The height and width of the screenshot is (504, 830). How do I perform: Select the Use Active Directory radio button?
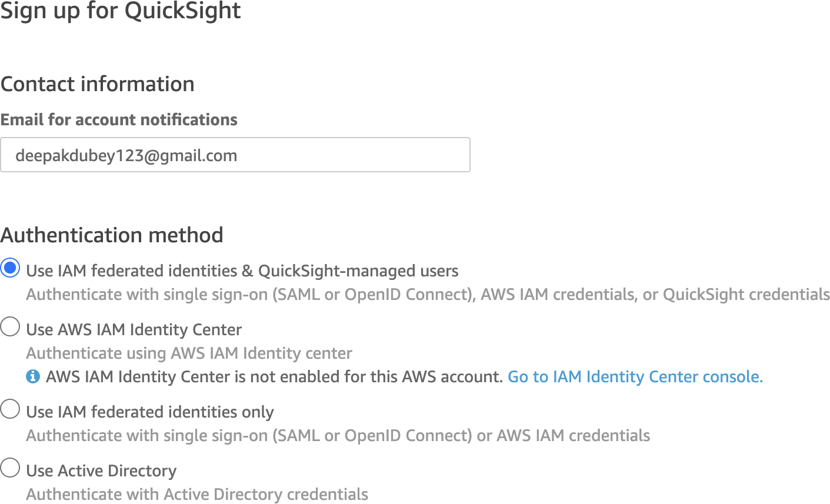click(x=11, y=468)
